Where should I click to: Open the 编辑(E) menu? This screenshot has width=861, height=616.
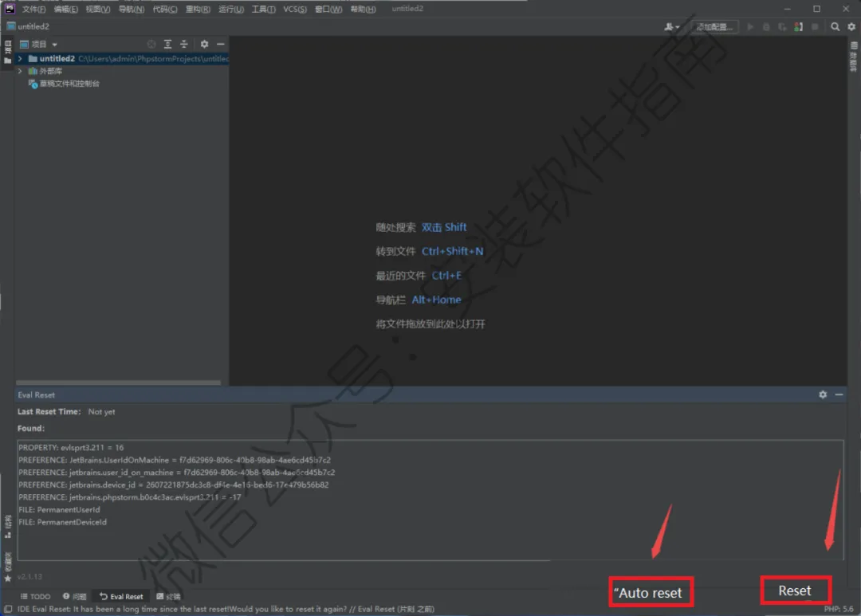pyautogui.click(x=66, y=9)
